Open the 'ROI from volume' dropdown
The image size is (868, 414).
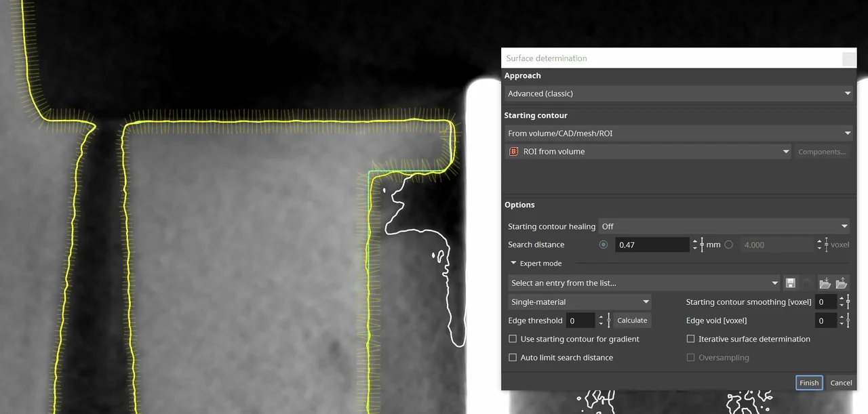(x=648, y=152)
